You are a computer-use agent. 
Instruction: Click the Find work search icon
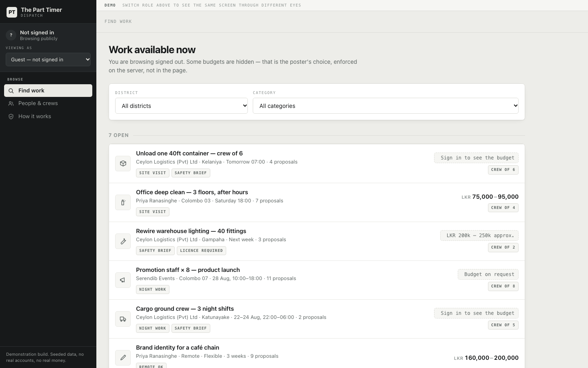click(x=11, y=91)
